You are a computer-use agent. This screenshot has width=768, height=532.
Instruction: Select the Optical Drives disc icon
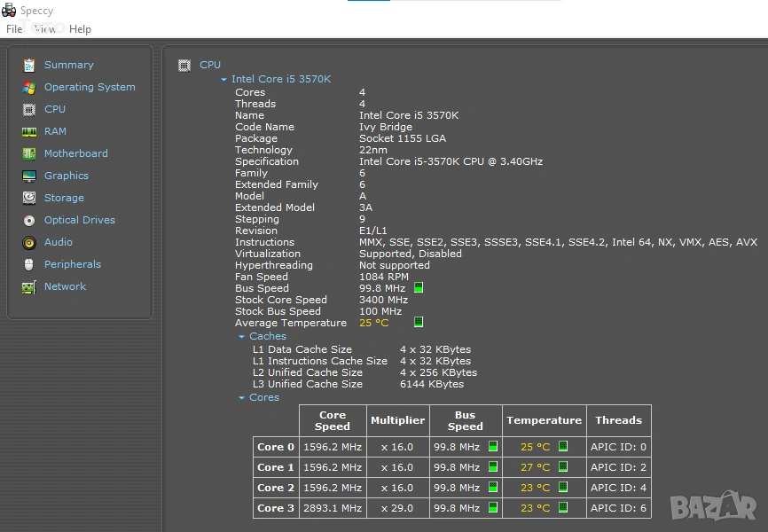(29, 220)
